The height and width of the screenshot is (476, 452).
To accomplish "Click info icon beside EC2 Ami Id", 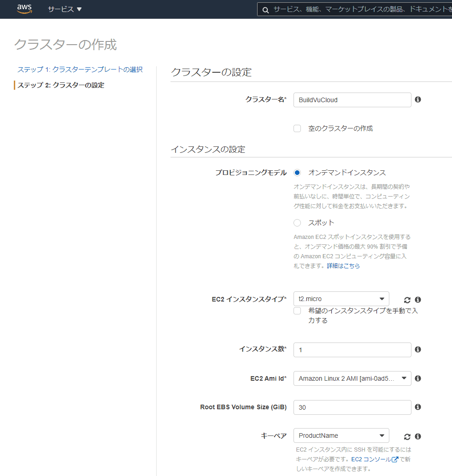I will [x=418, y=378].
